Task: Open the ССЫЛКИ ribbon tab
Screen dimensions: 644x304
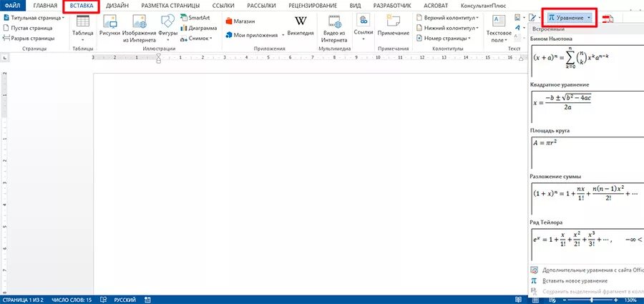Action: coord(223,6)
